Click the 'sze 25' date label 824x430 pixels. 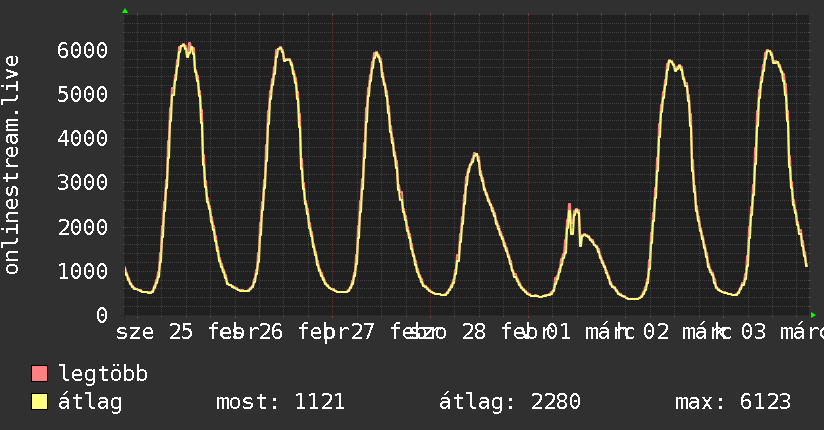click(x=154, y=332)
